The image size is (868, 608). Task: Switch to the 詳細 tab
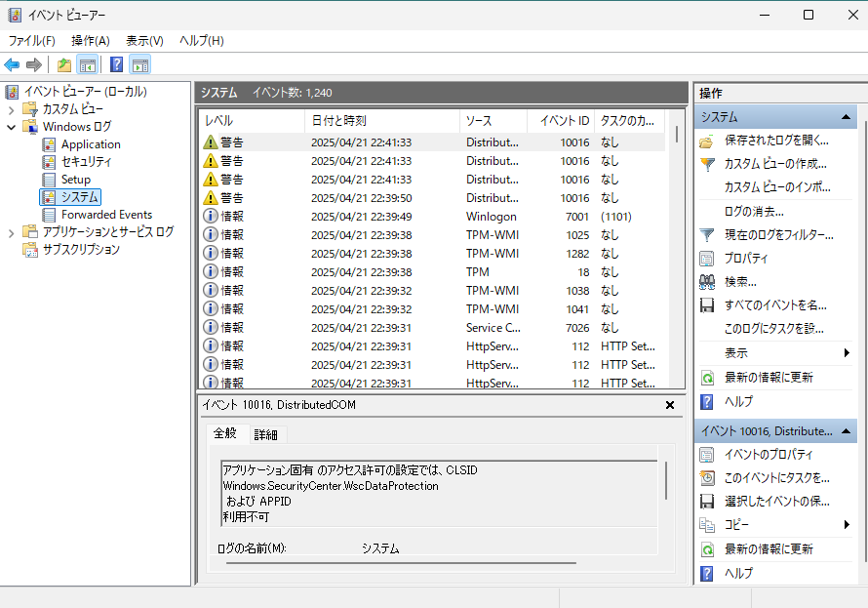pos(265,435)
